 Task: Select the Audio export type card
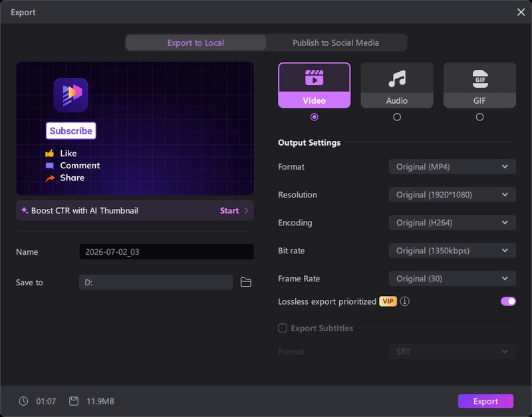click(x=397, y=85)
